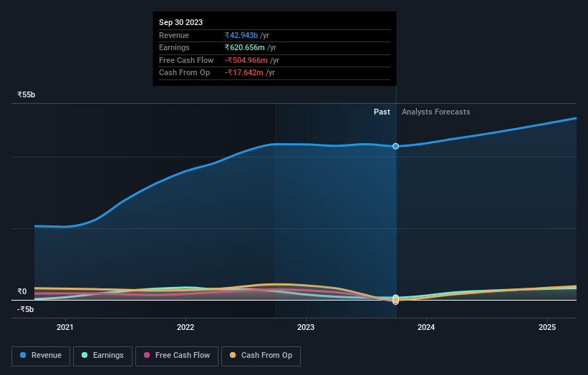Toggle the Earnings legend series
Screen dimensions: 588x375
pos(102,356)
